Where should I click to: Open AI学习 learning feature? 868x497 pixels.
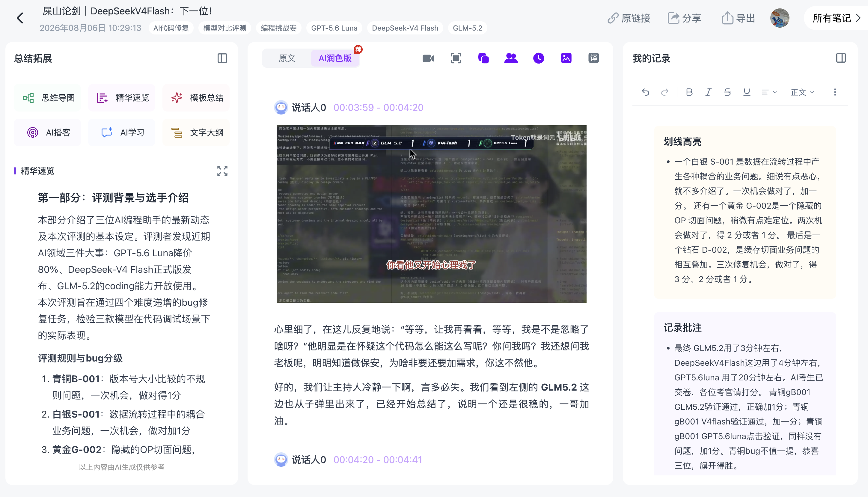[x=122, y=132]
